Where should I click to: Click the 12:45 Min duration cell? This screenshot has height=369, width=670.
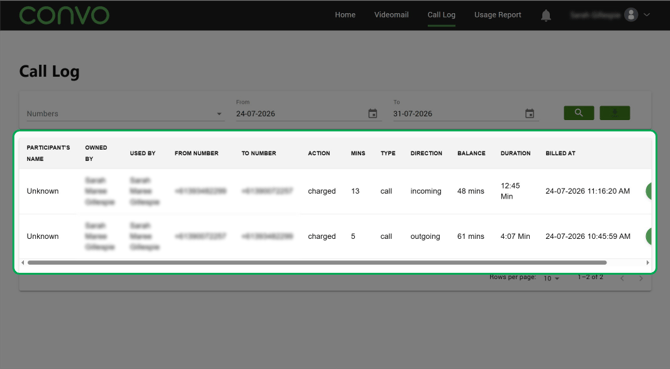tap(510, 191)
